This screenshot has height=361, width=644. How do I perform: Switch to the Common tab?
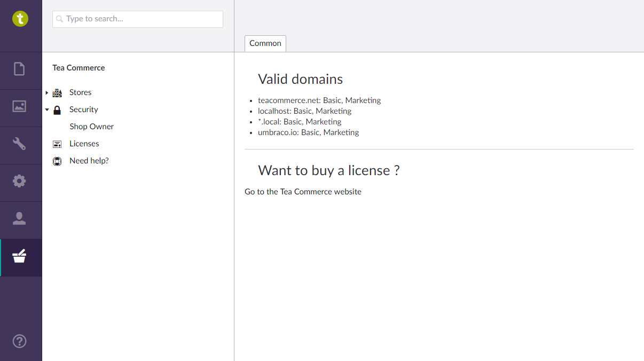(x=265, y=43)
